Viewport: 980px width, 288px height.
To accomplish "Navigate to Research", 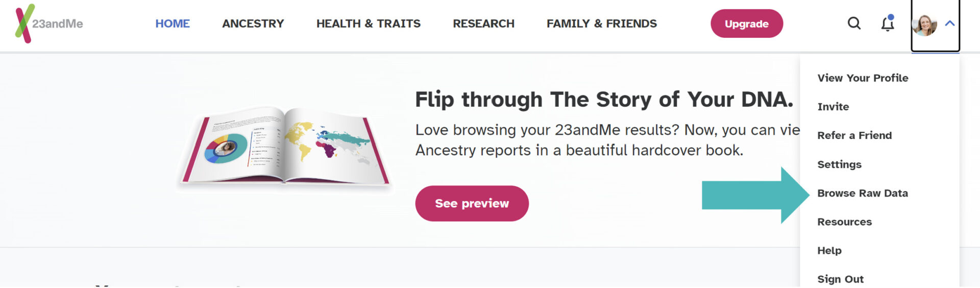I will pyautogui.click(x=483, y=23).
